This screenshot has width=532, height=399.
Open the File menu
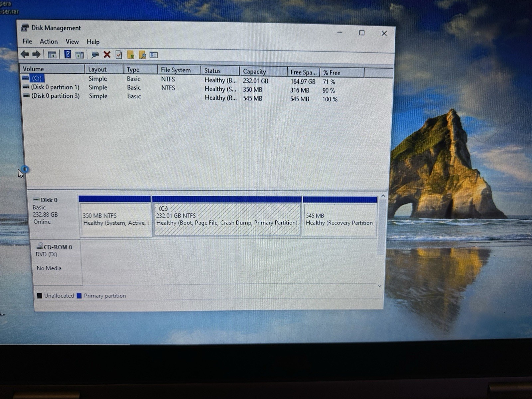point(27,41)
